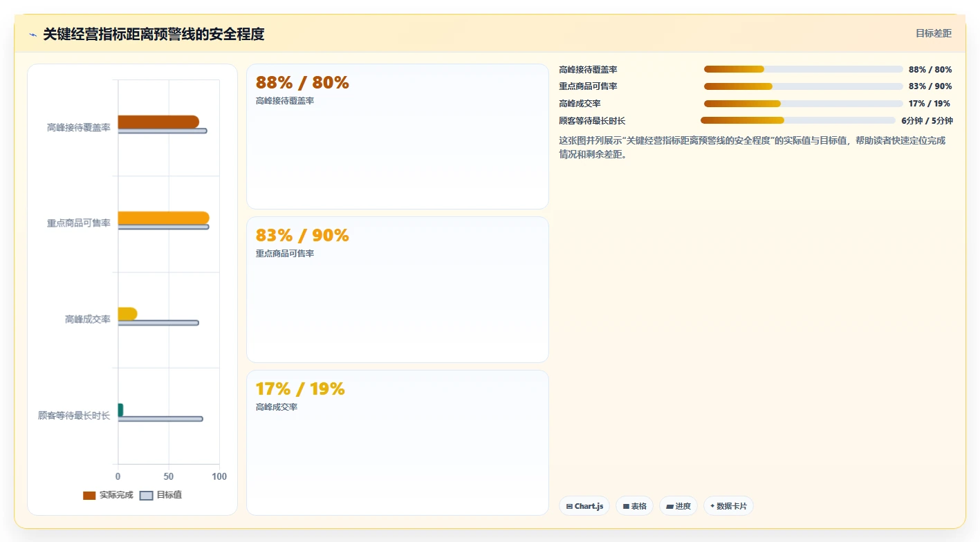Click the 重点商品可售率 label in the progress list
Image resolution: width=980 pixels, height=542 pixels.
[x=588, y=86]
